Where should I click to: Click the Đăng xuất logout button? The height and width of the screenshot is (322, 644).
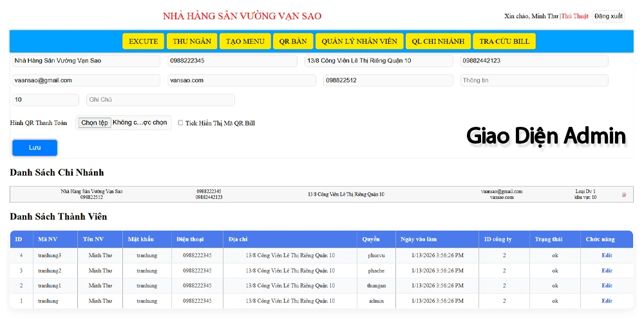(608, 16)
